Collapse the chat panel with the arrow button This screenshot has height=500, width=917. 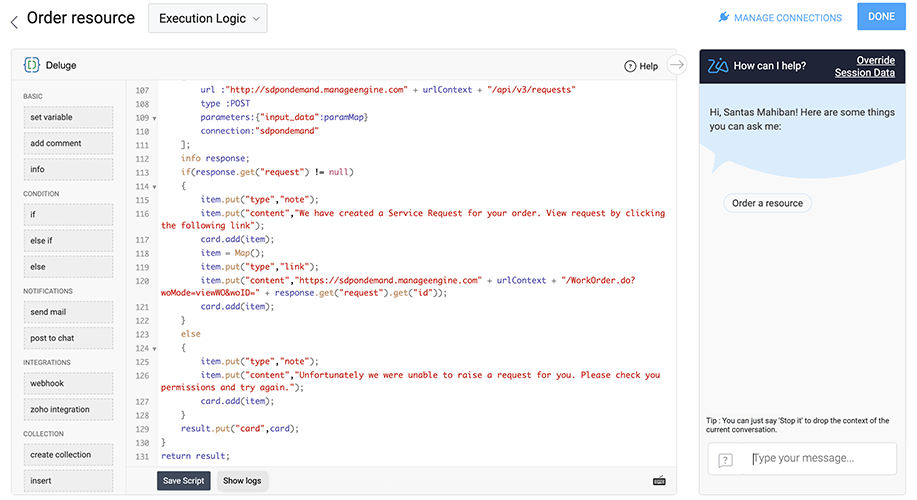677,66
